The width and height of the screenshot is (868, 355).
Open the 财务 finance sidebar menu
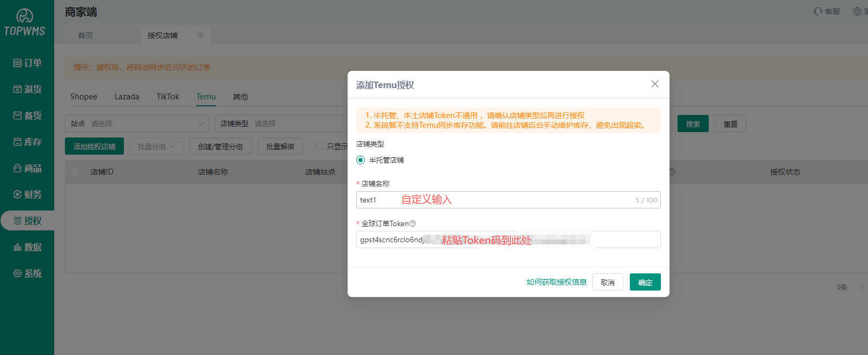point(27,194)
